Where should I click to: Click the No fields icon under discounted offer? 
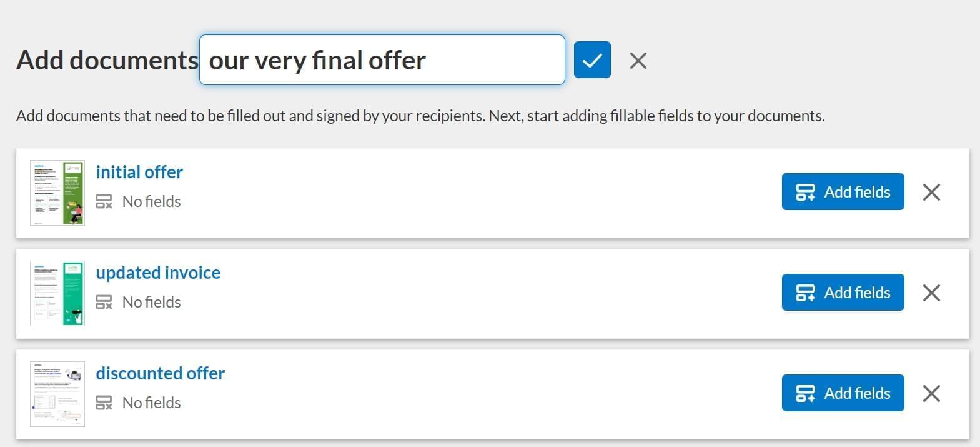pos(104,403)
